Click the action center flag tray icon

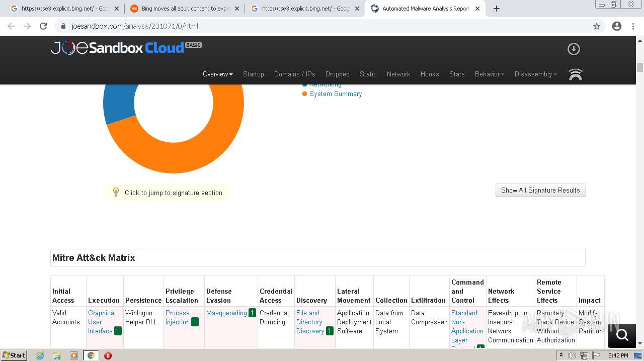click(x=596, y=355)
